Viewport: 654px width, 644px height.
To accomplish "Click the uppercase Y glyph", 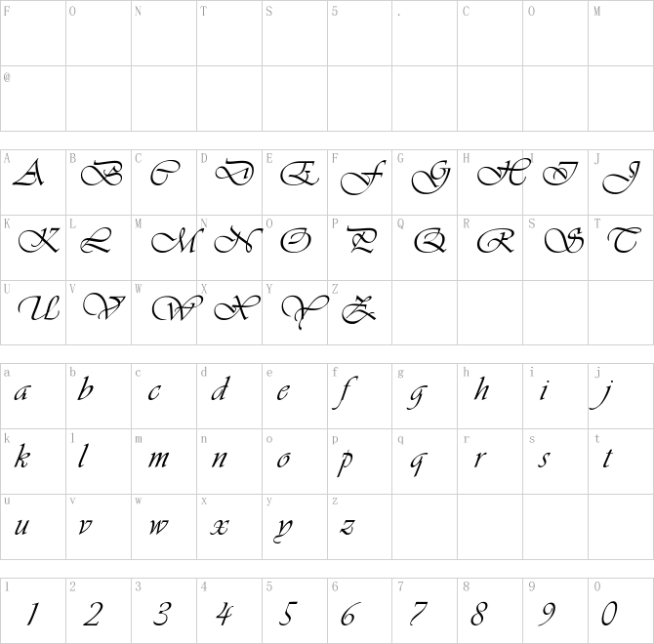I will coord(305,311).
